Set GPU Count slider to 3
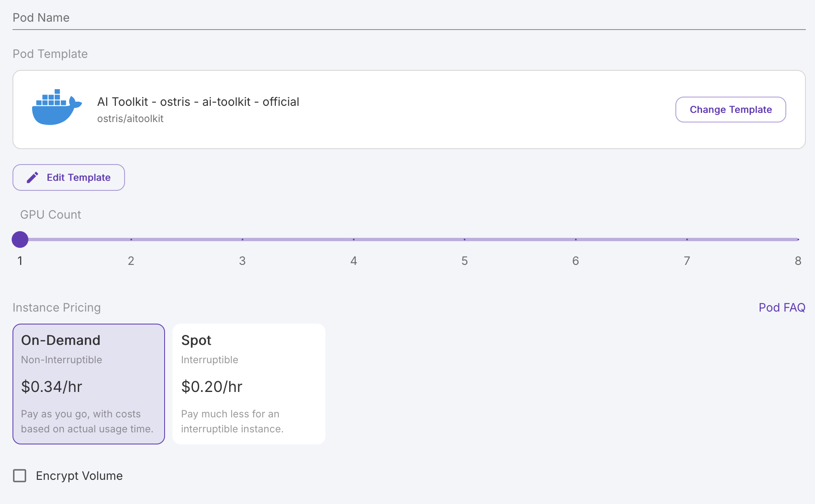The height and width of the screenshot is (504, 815). point(242,240)
